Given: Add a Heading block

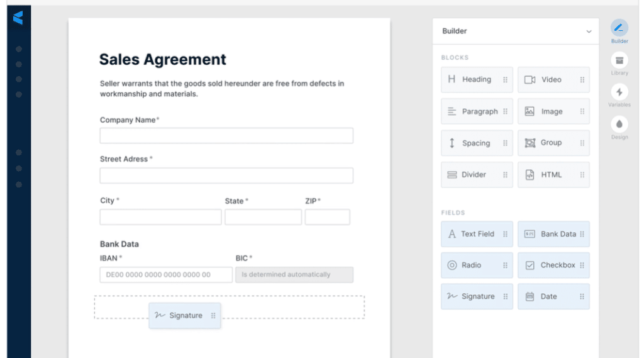Looking at the screenshot, I should point(477,80).
